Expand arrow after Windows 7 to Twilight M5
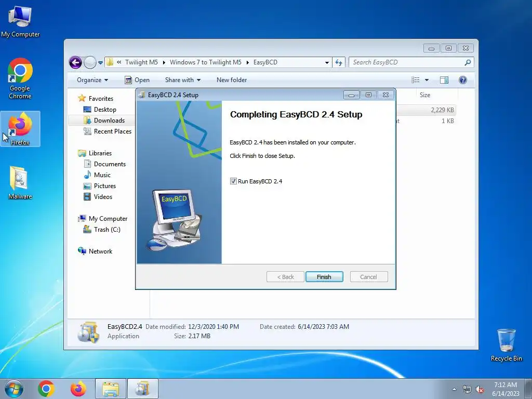 (247, 62)
